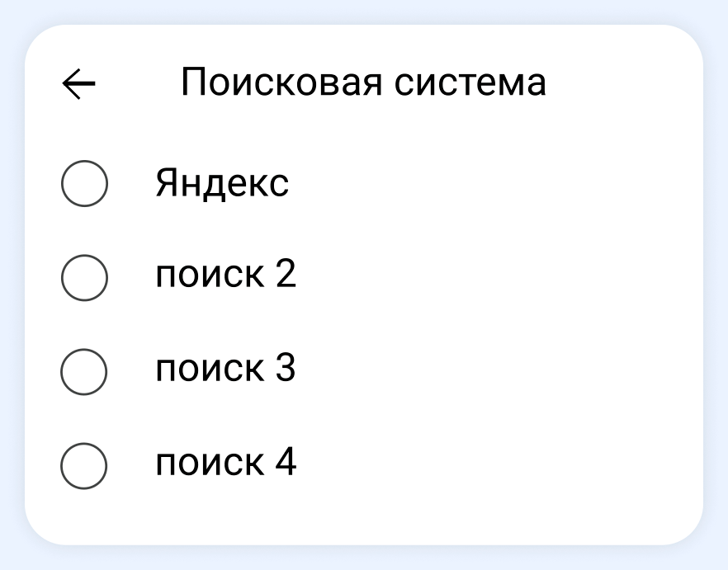Viewport: 728px width, 570px height.
Task: Select the поиск 4 radio button
Action: pyautogui.click(x=84, y=464)
